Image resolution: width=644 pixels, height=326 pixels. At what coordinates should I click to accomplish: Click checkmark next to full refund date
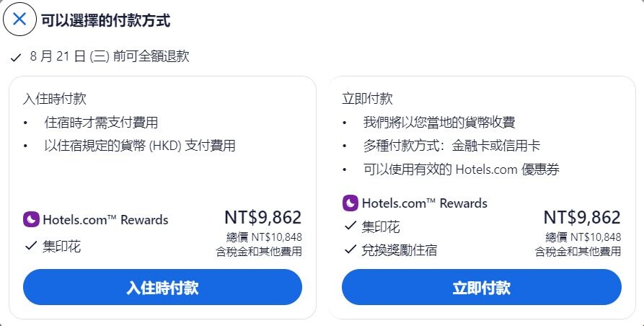pos(16,58)
